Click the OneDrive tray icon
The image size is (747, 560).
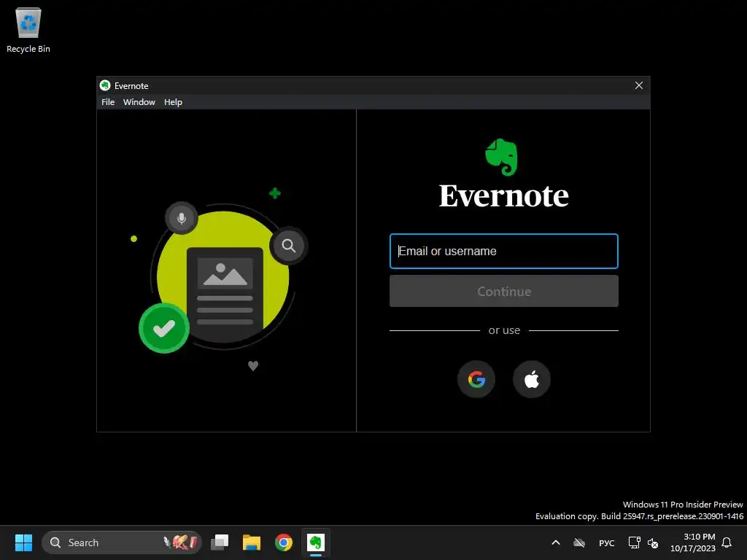(579, 542)
